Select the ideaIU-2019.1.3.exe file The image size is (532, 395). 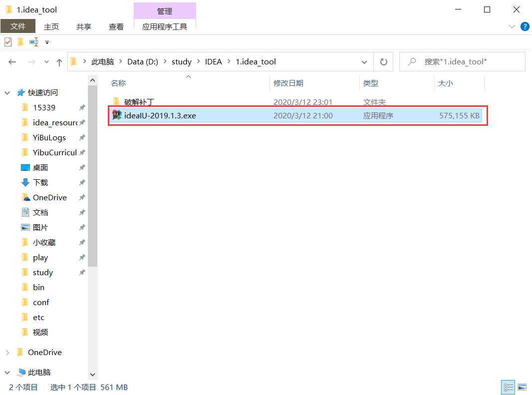[x=295, y=115]
